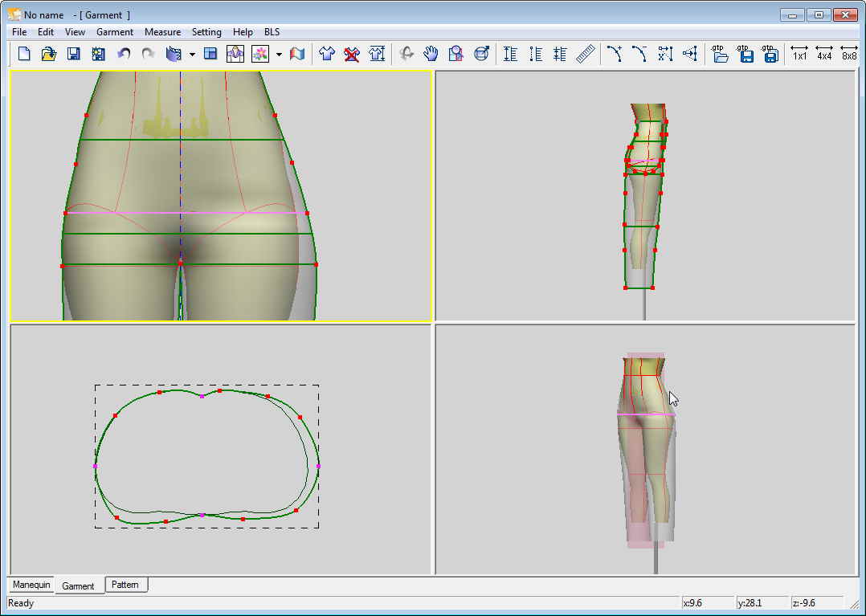Open the Garment menu
The image size is (866, 616).
pyautogui.click(x=115, y=32)
